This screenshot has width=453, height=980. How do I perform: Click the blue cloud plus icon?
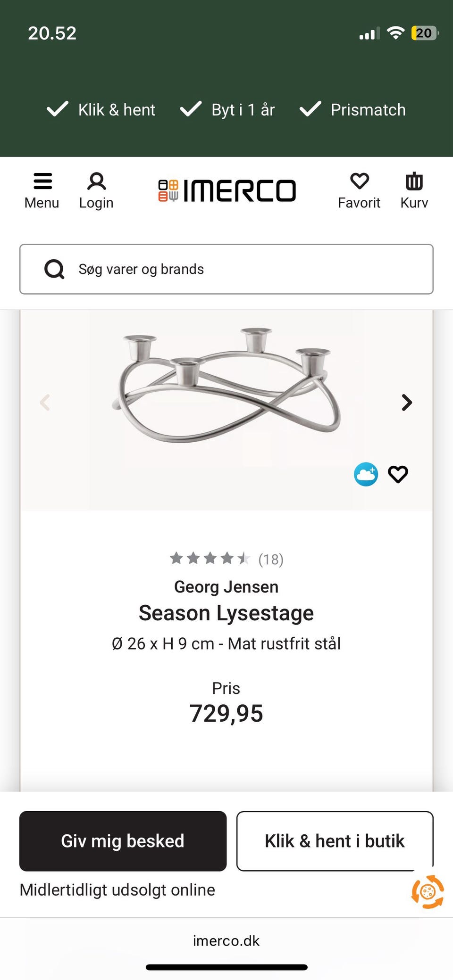[x=366, y=474]
